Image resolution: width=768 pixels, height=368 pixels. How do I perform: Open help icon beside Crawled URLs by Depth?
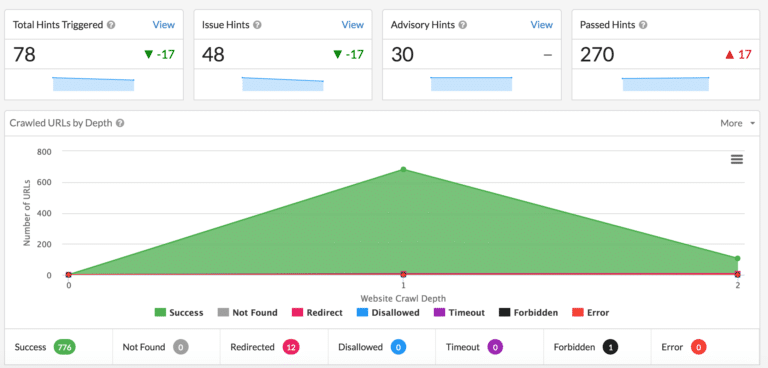120,123
